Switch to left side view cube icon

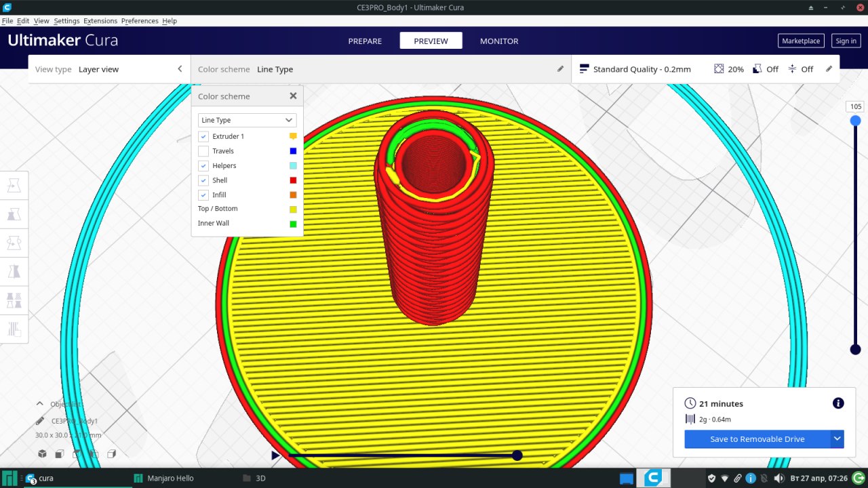click(x=94, y=453)
